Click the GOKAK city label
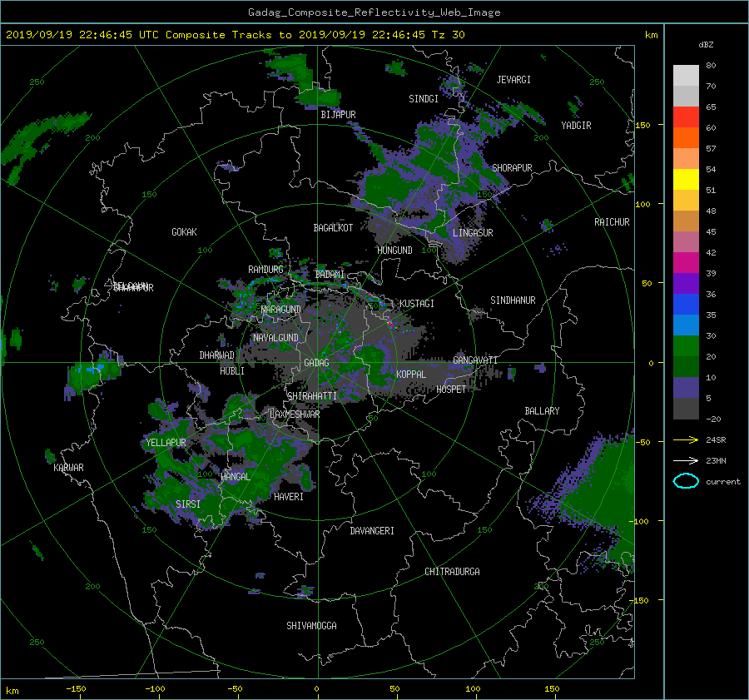This screenshot has width=749, height=700. 184,231
